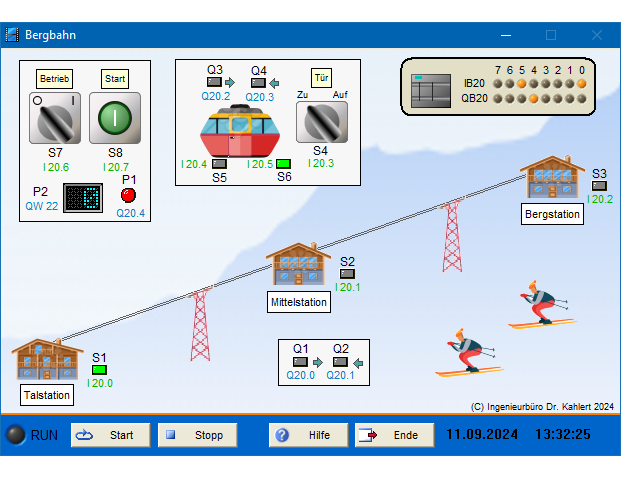Toggle the green S6 I 20.5 sensor
621x478 pixels.
point(283,164)
